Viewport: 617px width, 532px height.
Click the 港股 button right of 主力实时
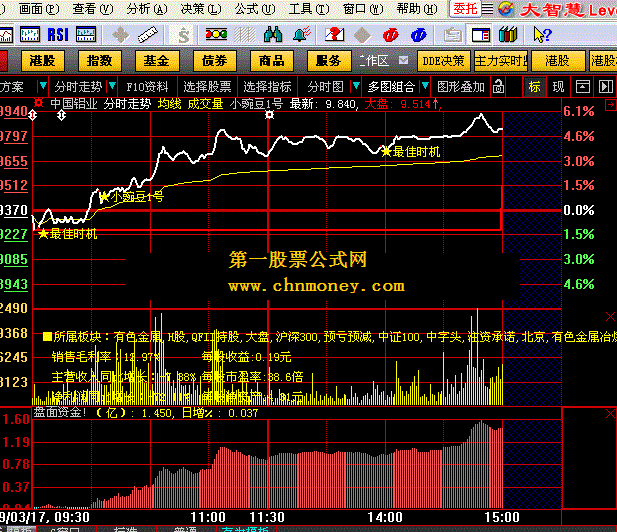pyautogui.click(x=557, y=61)
